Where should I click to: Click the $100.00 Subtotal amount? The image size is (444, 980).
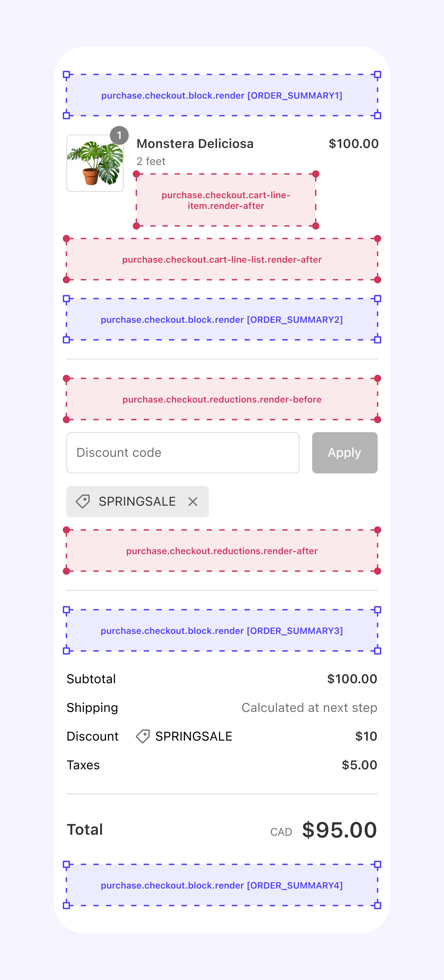pos(352,679)
